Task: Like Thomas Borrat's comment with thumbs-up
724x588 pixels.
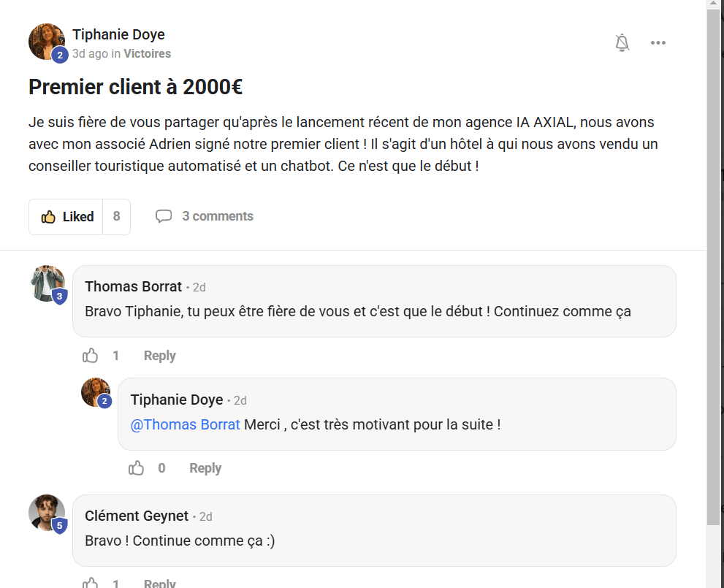Action: click(x=91, y=356)
